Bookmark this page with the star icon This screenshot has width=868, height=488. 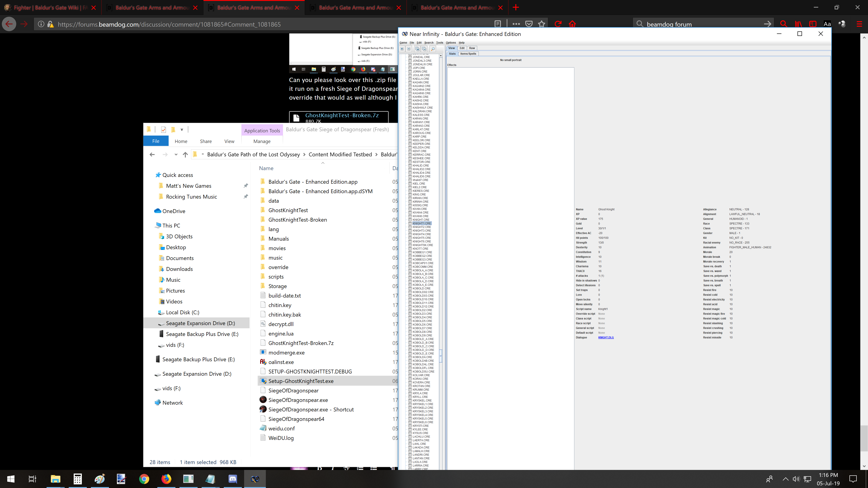(542, 24)
